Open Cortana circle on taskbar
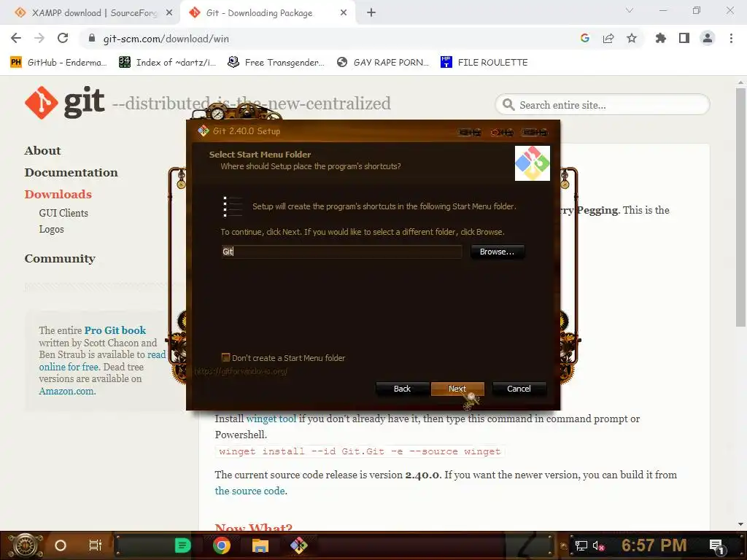Viewport: 747px width, 560px height. tap(61, 545)
